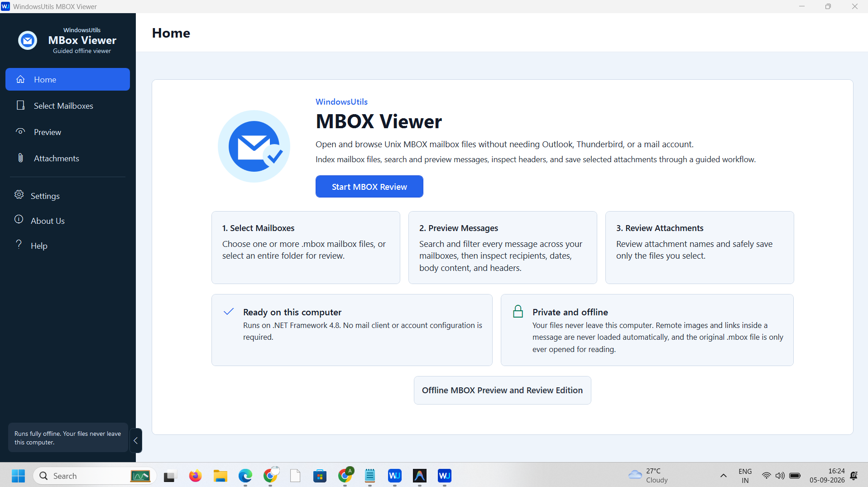Open Microsoft Edge from the taskbar
Viewport: 868px width, 487px height.
pos(245,476)
